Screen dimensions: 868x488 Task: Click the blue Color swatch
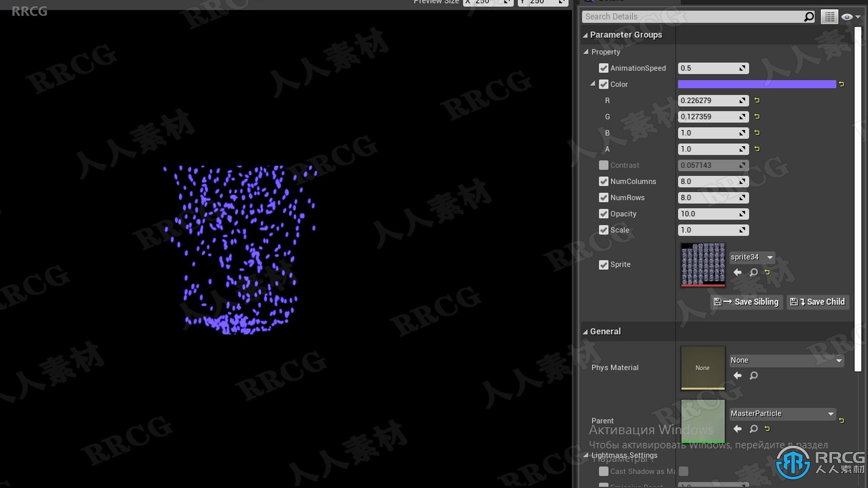click(757, 84)
